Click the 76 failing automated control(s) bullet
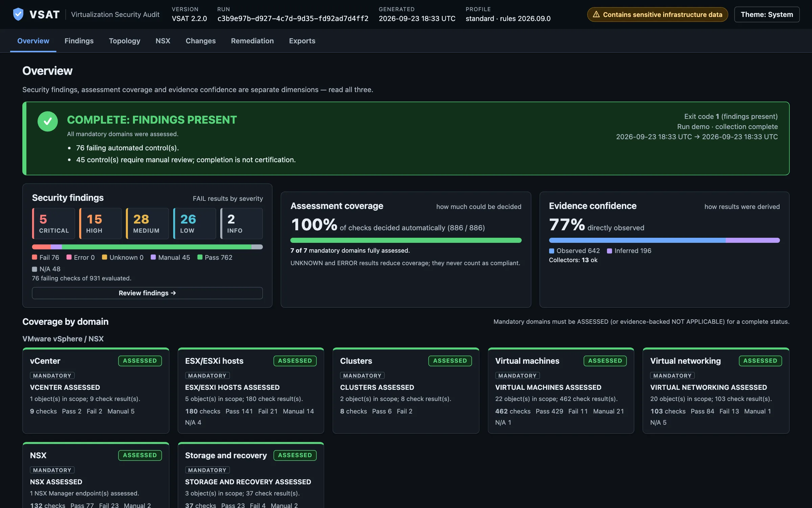This screenshot has height=508, width=812. click(x=127, y=148)
